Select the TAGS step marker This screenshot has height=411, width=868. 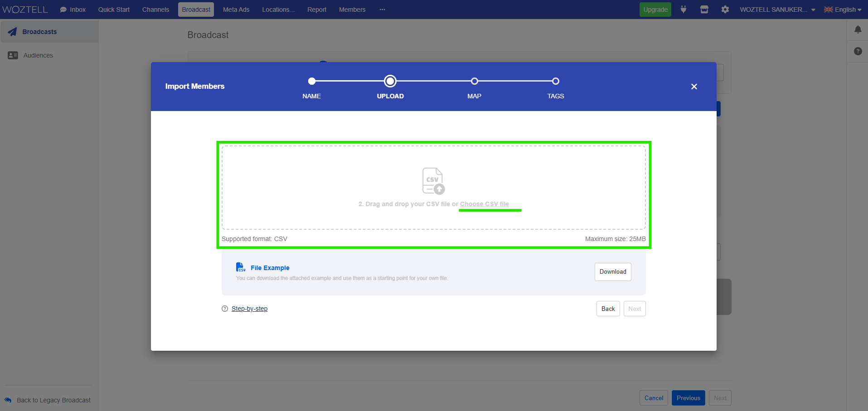(x=555, y=81)
